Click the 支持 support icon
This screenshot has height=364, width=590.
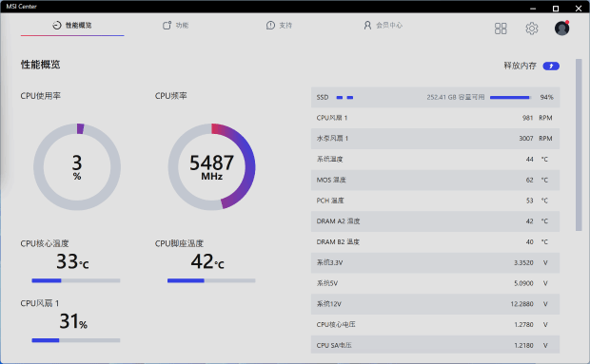[x=270, y=25]
